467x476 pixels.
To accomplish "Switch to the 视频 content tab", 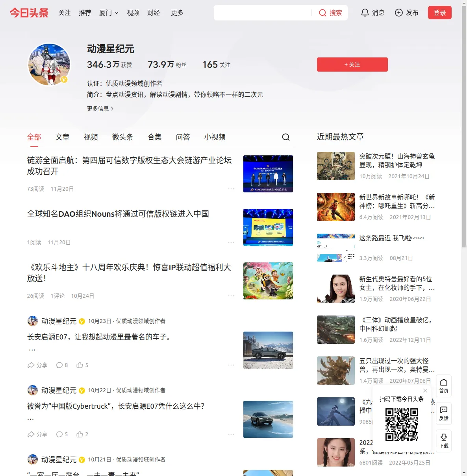I will (91, 137).
